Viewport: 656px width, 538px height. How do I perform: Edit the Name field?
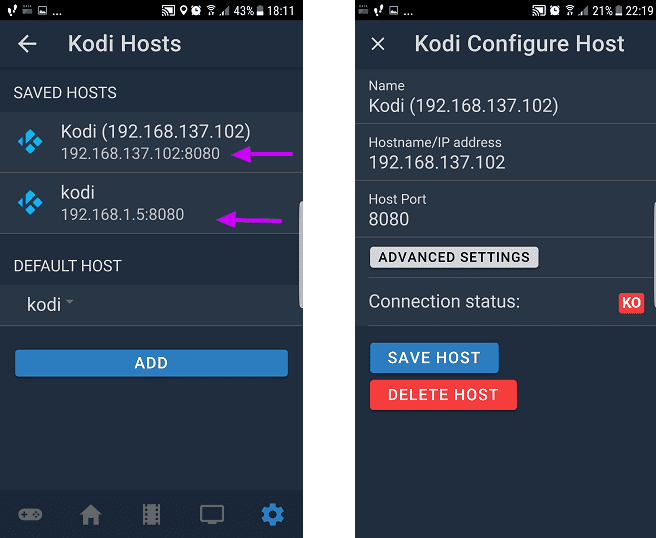pos(505,97)
